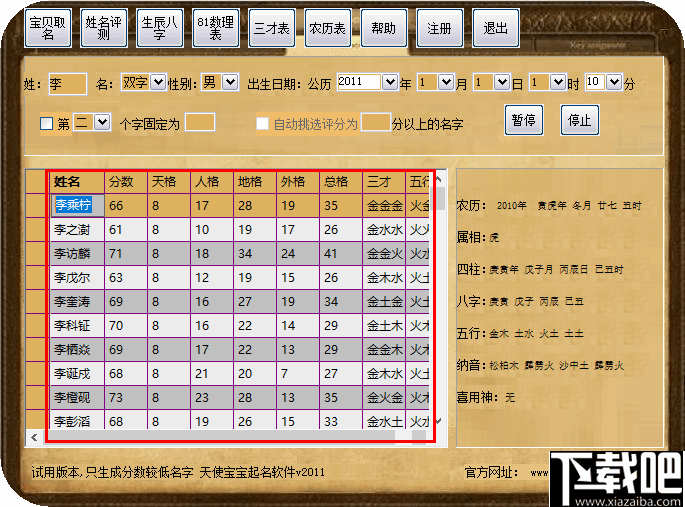Screen dimensions: 685x507
Task: Expand the 第 二 character position dropdown
Action: (102, 122)
